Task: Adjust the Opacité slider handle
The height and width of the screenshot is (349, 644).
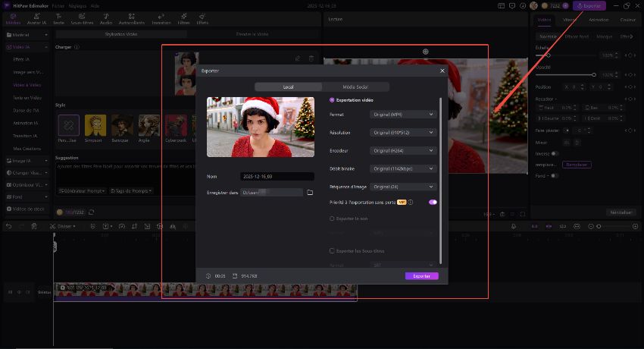Action: pyautogui.click(x=594, y=75)
